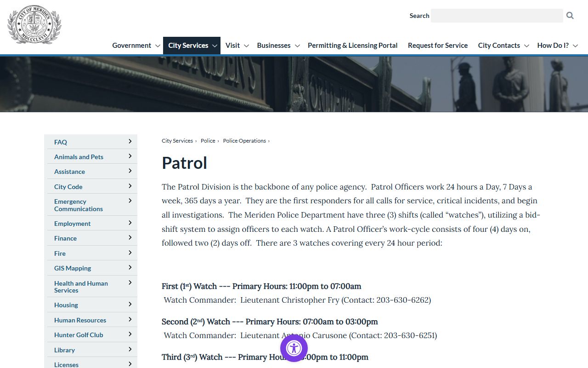The image size is (588, 368).
Task: Expand the GIS Mapping row arrow
Action: tap(130, 267)
